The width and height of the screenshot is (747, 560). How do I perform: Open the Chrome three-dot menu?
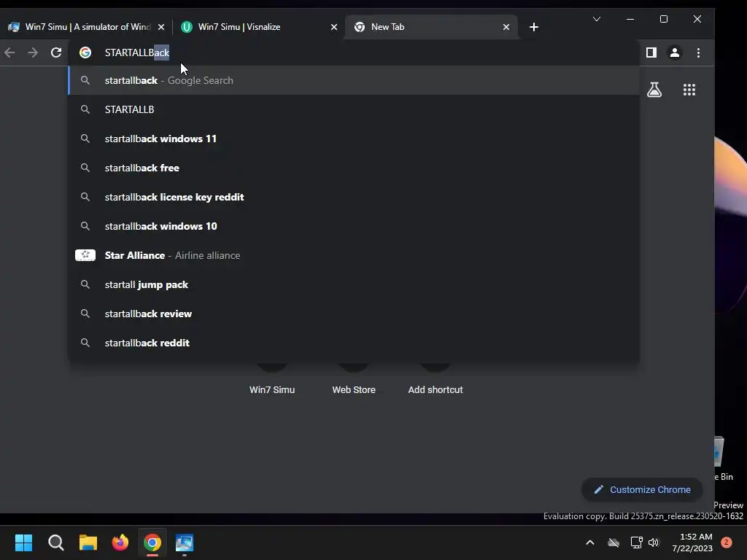point(698,52)
